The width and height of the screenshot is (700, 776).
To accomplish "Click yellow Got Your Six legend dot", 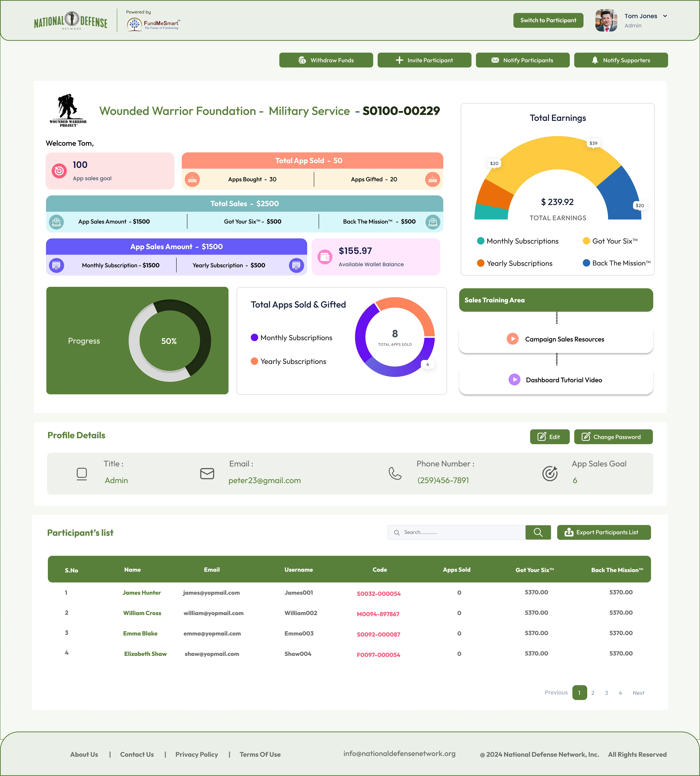I will click(x=586, y=241).
